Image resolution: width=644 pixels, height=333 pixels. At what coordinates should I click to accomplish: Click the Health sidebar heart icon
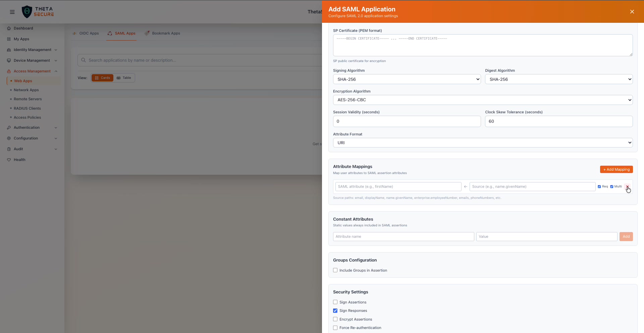(x=9, y=160)
